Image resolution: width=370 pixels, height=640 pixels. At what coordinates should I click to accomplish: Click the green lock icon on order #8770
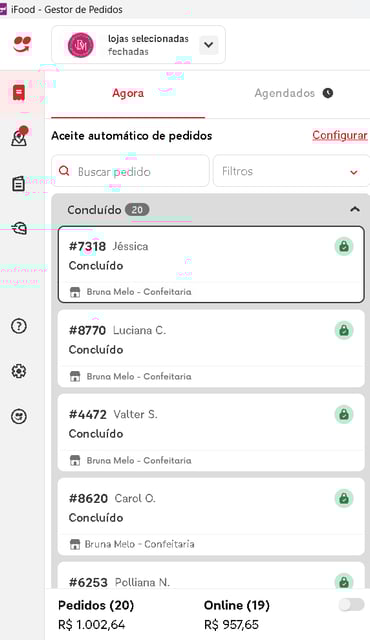[344, 330]
